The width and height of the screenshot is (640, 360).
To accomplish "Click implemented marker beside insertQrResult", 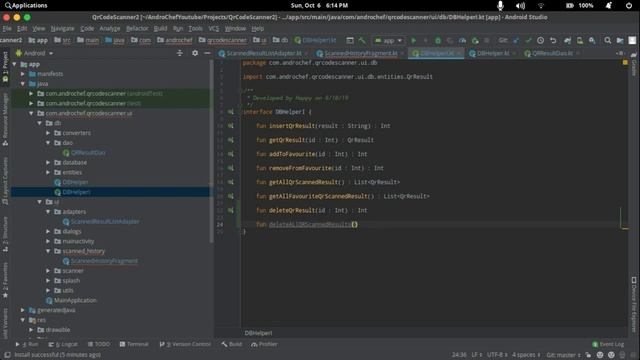I will point(231,126).
